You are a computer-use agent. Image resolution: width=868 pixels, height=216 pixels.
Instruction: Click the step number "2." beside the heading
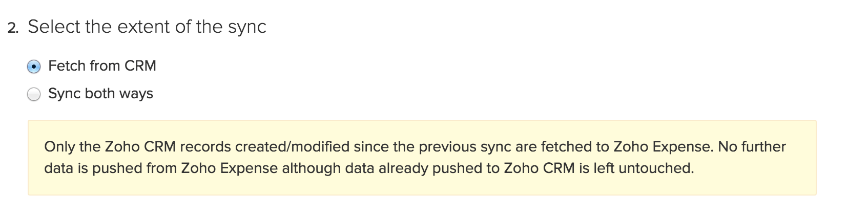point(13,28)
